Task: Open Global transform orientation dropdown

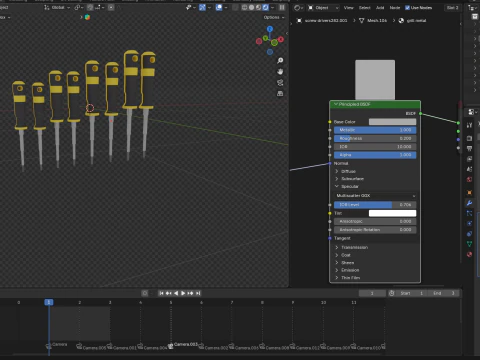Action: (x=57, y=7)
